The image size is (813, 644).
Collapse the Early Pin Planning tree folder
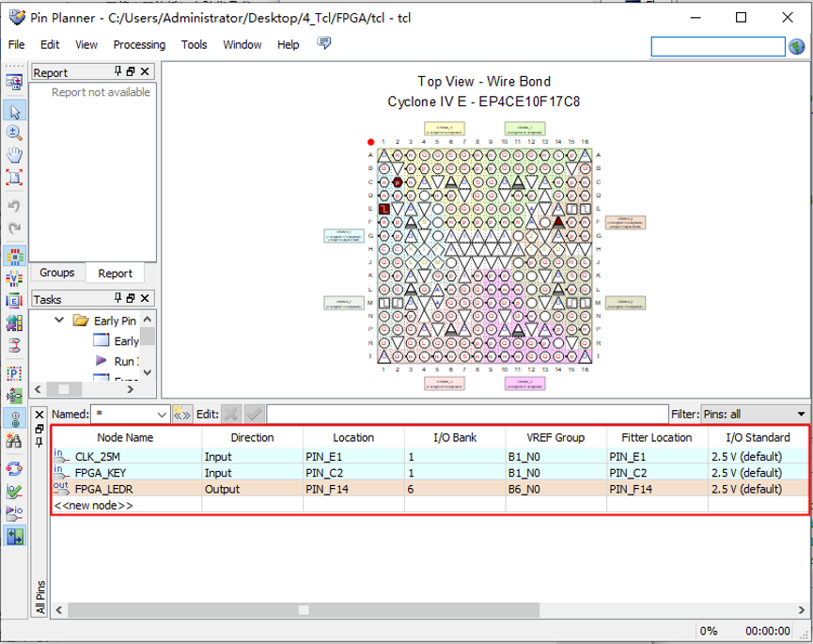(59, 321)
